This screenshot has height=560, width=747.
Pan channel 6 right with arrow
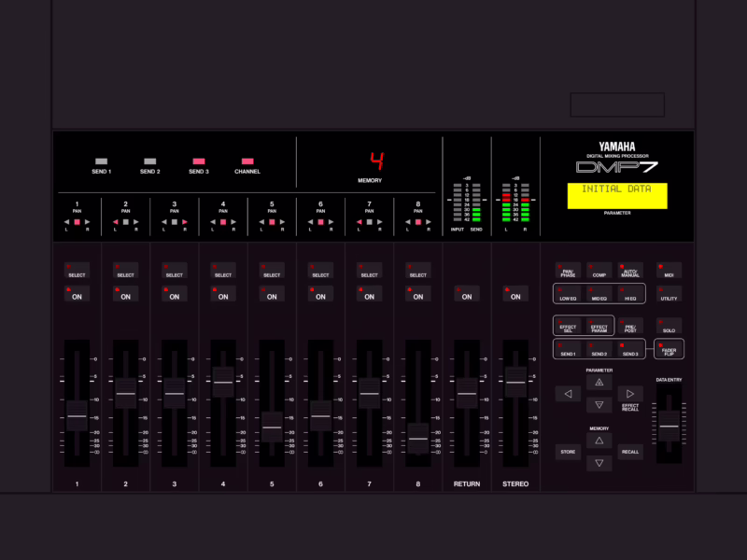tap(331, 222)
